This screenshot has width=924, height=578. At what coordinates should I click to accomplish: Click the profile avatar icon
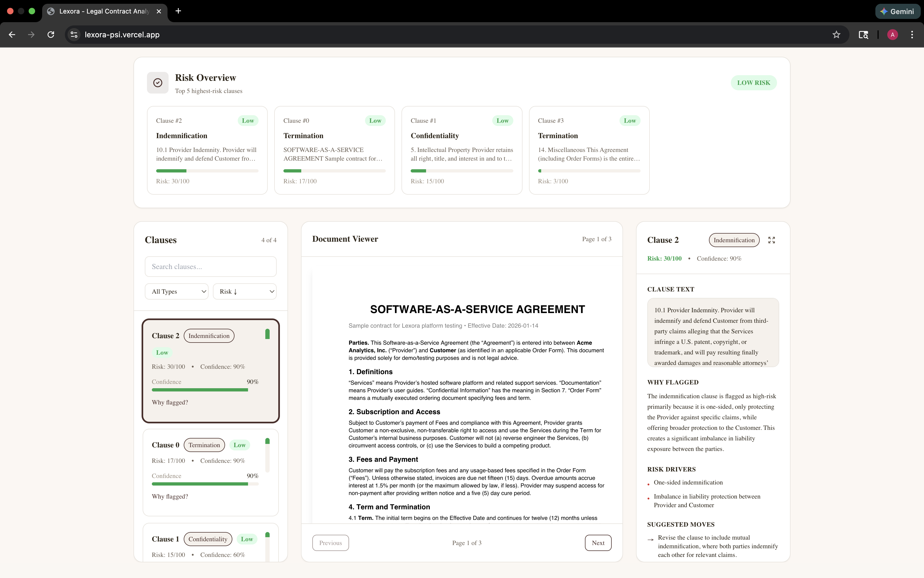point(892,35)
